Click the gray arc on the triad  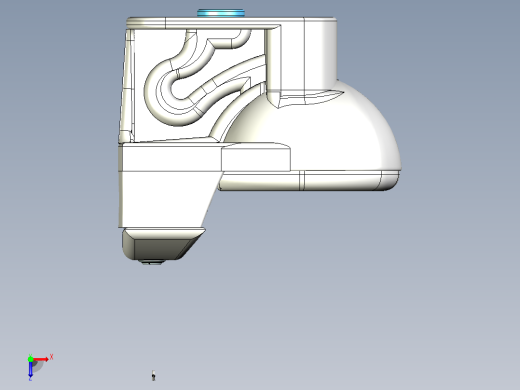tap(38, 367)
